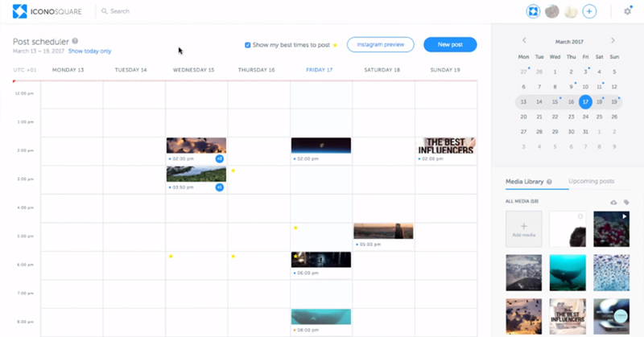644x337 pixels.
Task: Click the MONDAY 13 column header
Action: 68,70
